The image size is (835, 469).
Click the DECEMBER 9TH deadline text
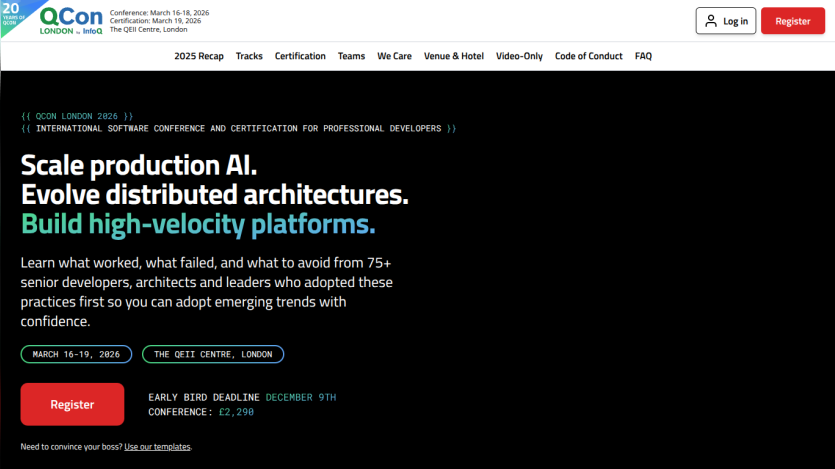[301, 397]
